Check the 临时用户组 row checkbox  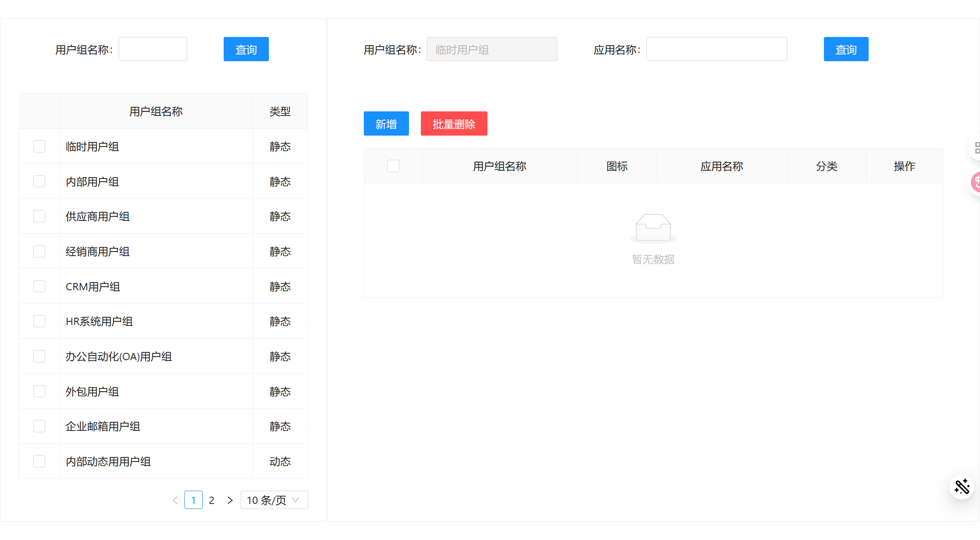tap(39, 146)
